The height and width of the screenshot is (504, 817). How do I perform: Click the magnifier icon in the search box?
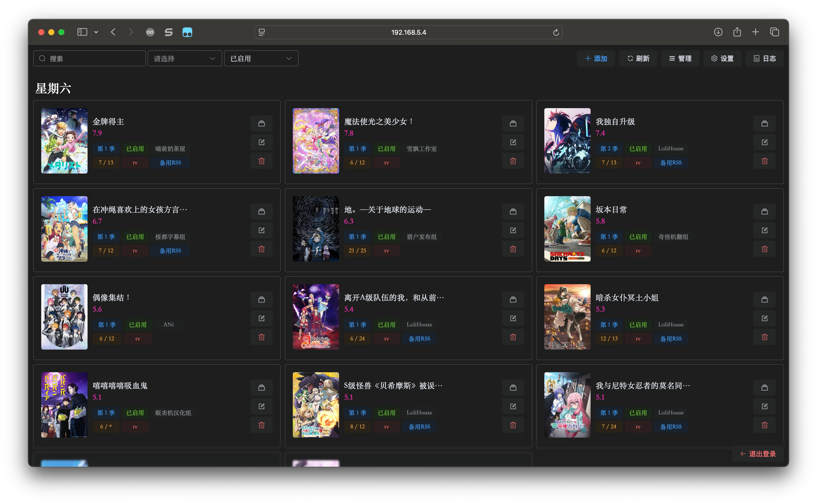click(42, 58)
